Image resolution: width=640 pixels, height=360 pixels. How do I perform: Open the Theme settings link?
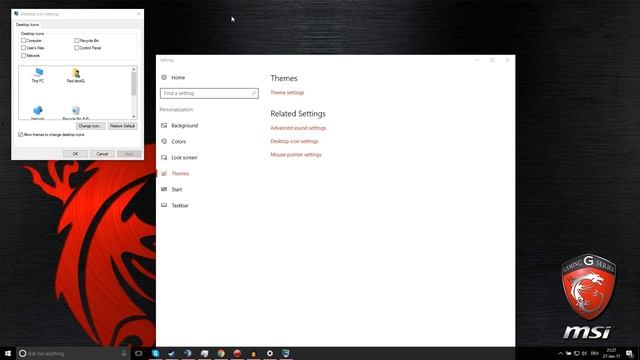[x=287, y=93]
